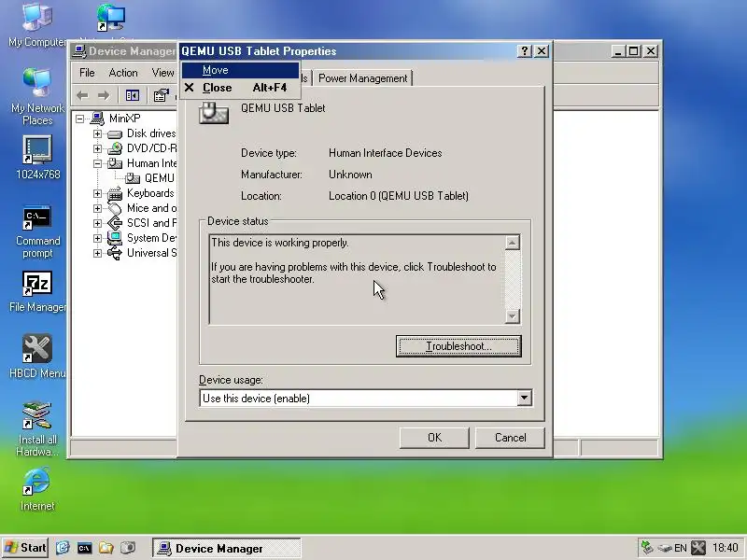
Task: Click the device status scroll down arrow
Action: (x=512, y=315)
